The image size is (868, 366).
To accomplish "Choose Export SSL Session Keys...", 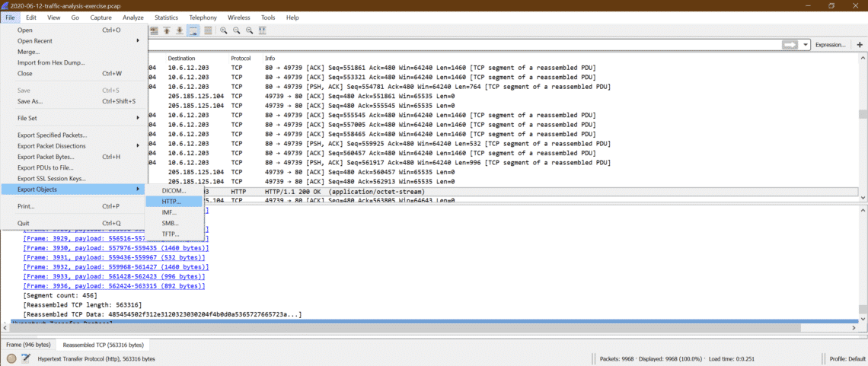I will click(74, 179).
